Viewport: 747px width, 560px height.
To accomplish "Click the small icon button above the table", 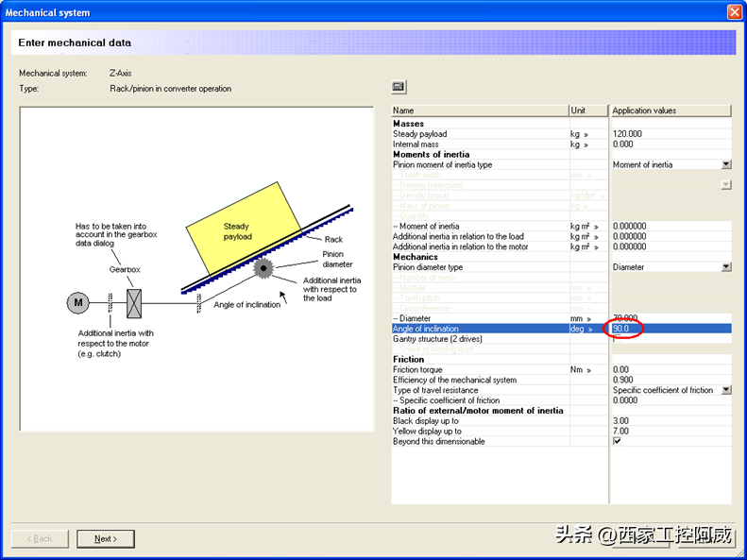I will click(x=399, y=87).
